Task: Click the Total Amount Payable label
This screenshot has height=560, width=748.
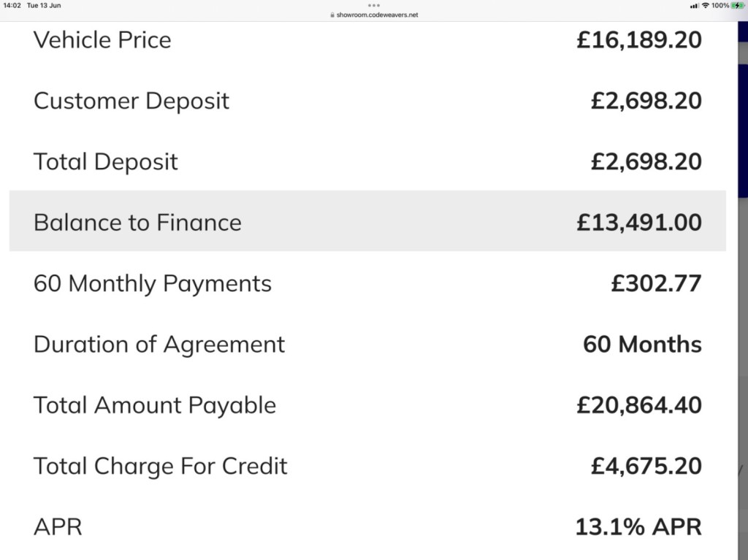Action: (x=155, y=405)
